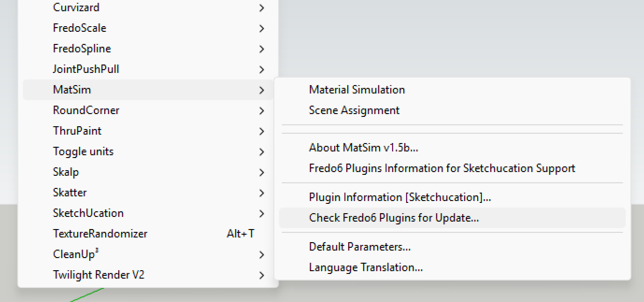This screenshot has height=302, width=644.
Task: Check Fredo6 Plugins for Update
Action: tap(394, 218)
